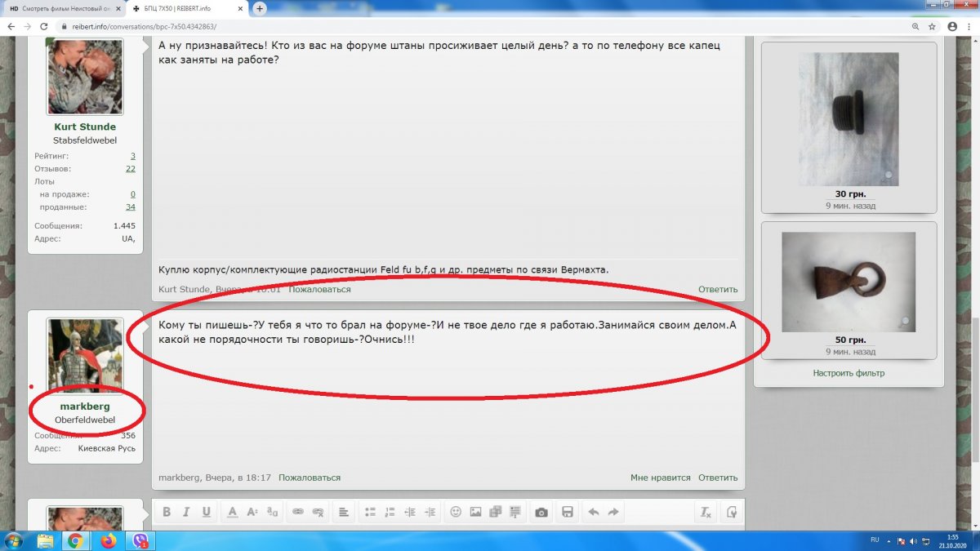Open the Windows Start menu
The image size is (980, 551).
15,540
